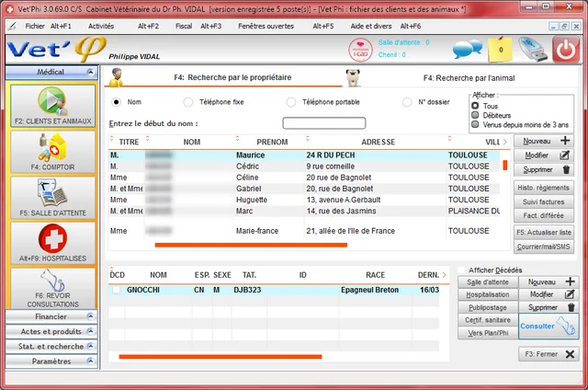Open the F4 Comptoir module

point(53,152)
